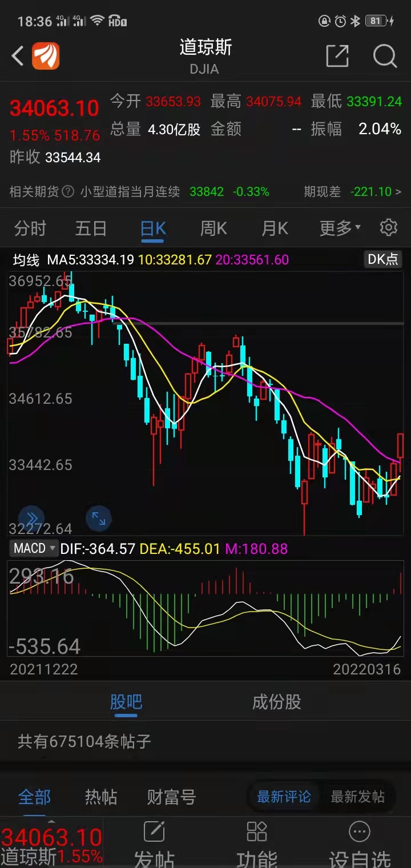This screenshot has width=411, height=868.
Task: Tap MA5:33334.19 value
Action: (x=90, y=260)
